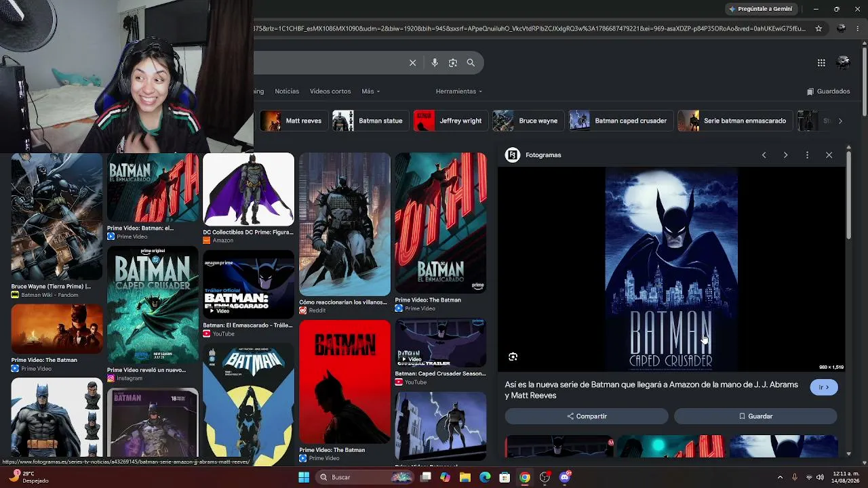
Task: Open the blue and yellow Batman comic cover
Action: (249, 405)
